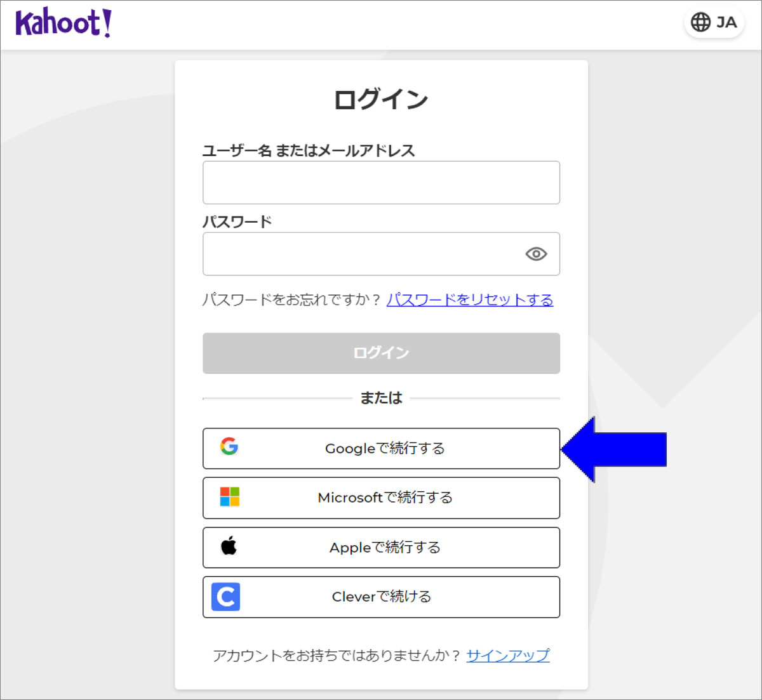Click the Microsoft four-square logo icon

click(229, 497)
